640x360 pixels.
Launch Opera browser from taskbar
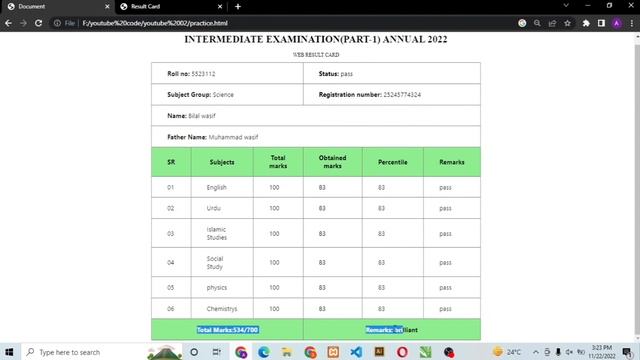[x=402, y=352]
